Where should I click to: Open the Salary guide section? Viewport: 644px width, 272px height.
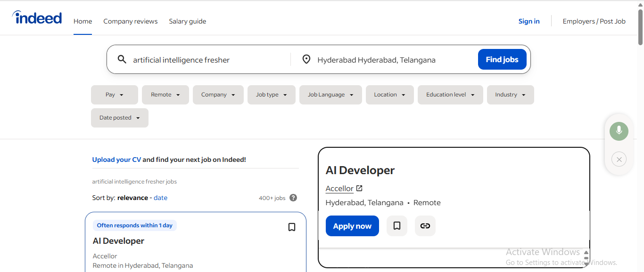click(x=187, y=21)
